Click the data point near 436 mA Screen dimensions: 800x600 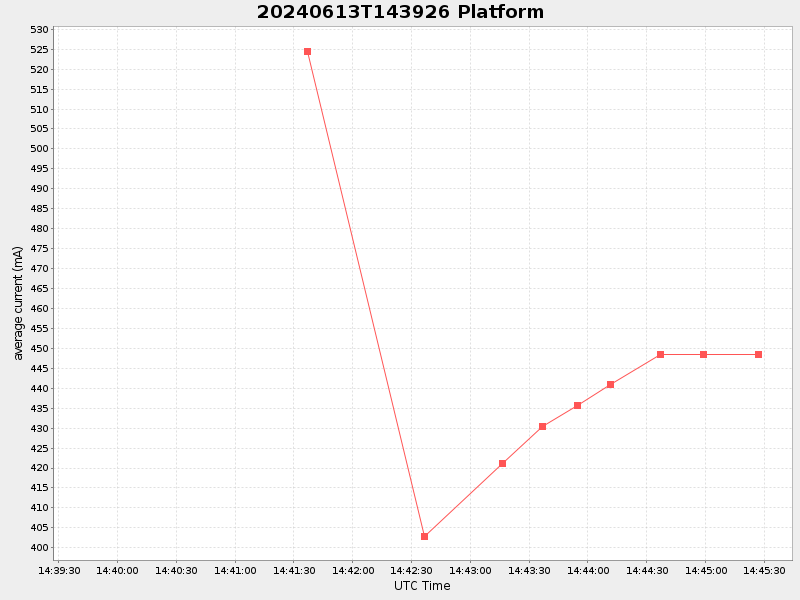point(578,406)
